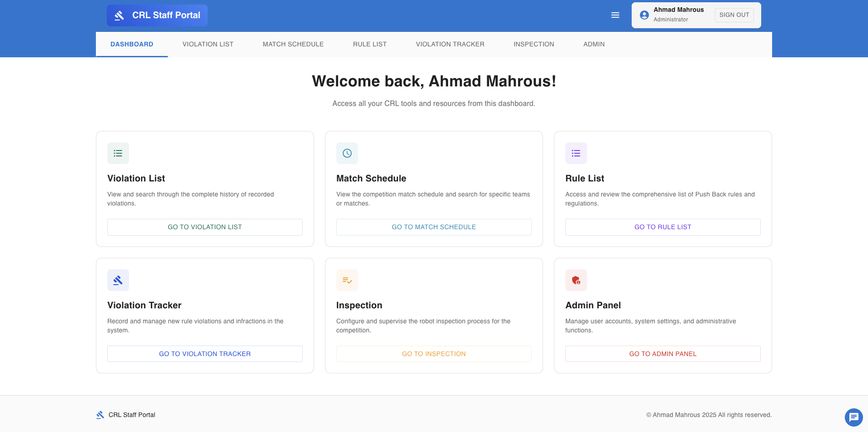The image size is (868, 432).
Task: Click the CRL Staff Portal gavel logo
Action: click(119, 15)
